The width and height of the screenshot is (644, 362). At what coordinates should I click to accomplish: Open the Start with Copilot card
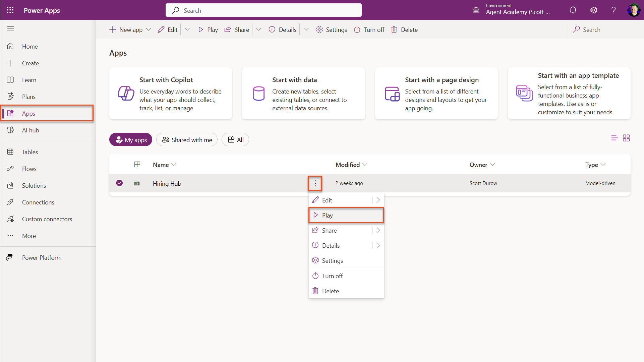pyautogui.click(x=170, y=94)
